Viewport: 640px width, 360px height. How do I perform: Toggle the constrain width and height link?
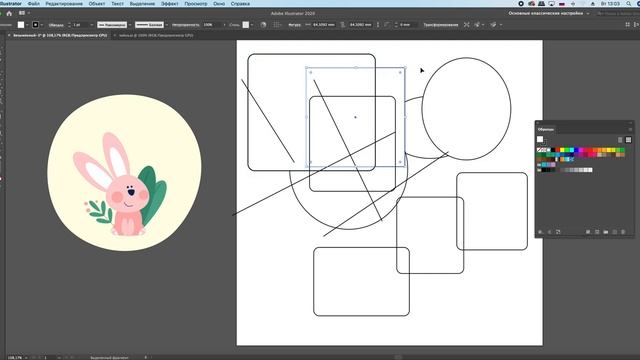click(x=378, y=25)
